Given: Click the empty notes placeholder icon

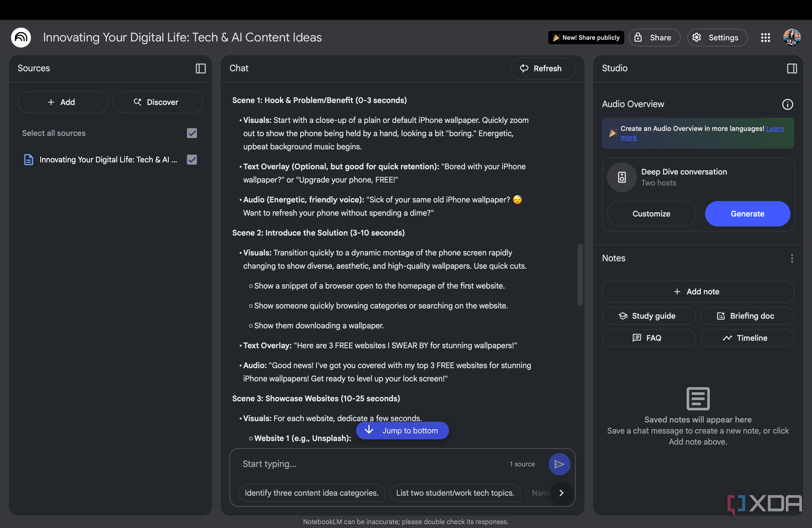Looking at the screenshot, I should point(698,399).
